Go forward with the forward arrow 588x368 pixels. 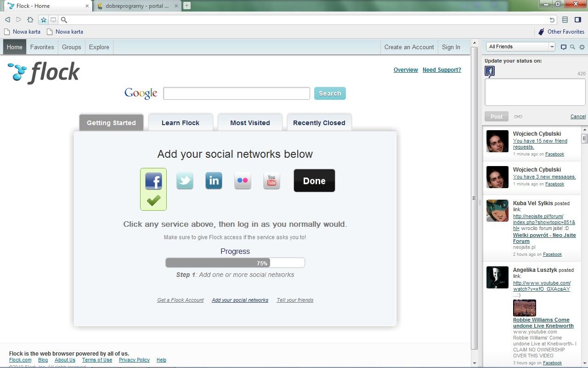pyautogui.click(x=18, y=20)
